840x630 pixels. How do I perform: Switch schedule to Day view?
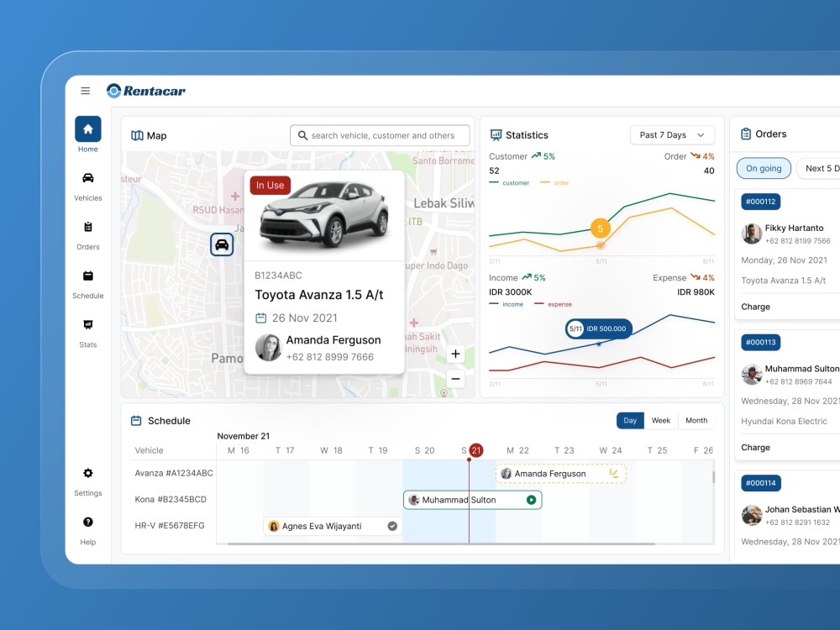(630, 421)
